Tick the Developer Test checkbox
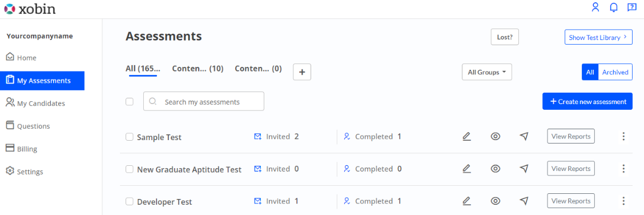 click(130, 201)
